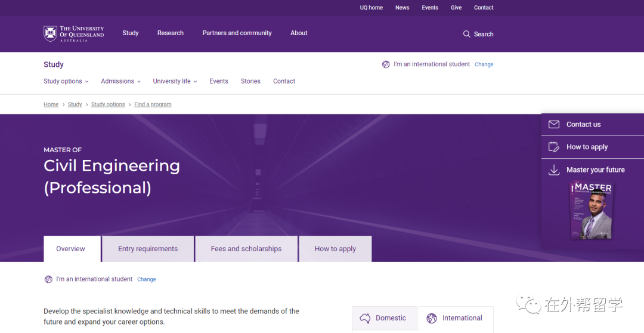Select the International student tab
Screen dimensions: 644x333
(456, 319)
